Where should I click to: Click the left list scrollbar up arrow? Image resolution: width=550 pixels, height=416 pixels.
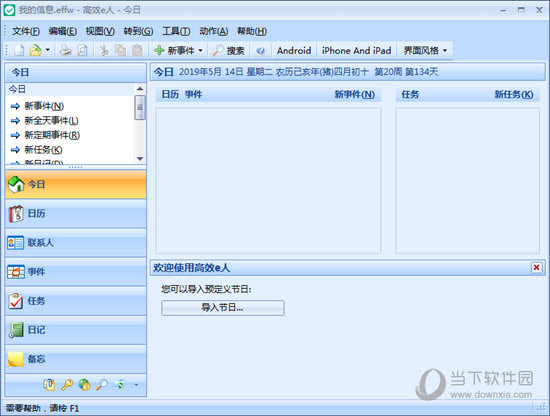point(140,88)
